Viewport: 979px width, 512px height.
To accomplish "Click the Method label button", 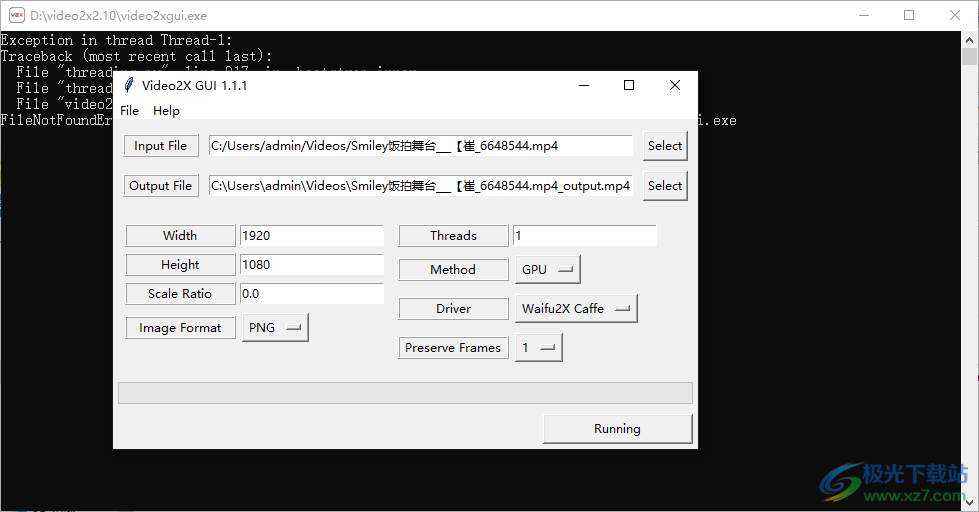I will click(x=453, y=269).
